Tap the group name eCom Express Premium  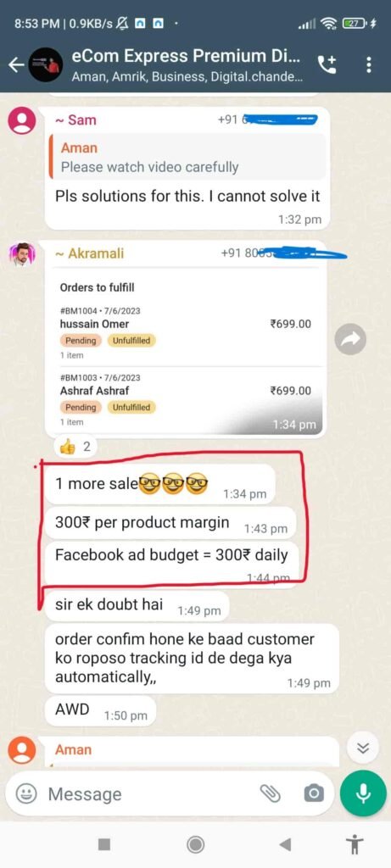pos(187,56)
